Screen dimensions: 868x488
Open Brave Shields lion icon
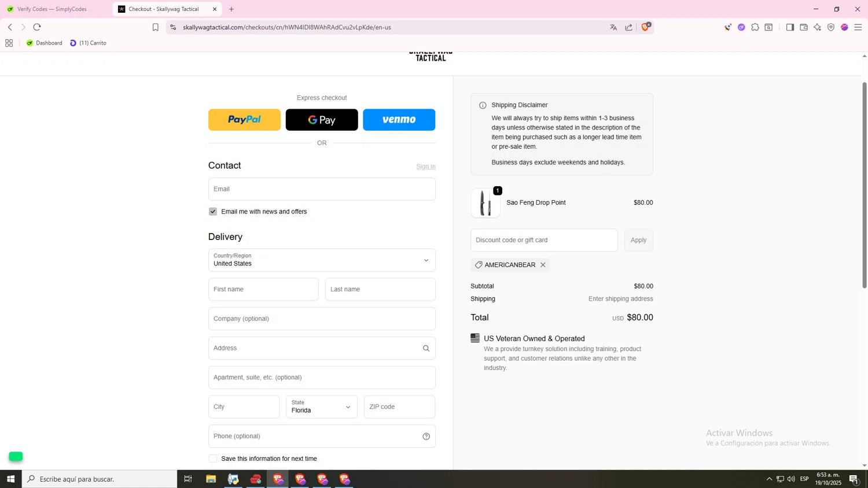[645, 27]
